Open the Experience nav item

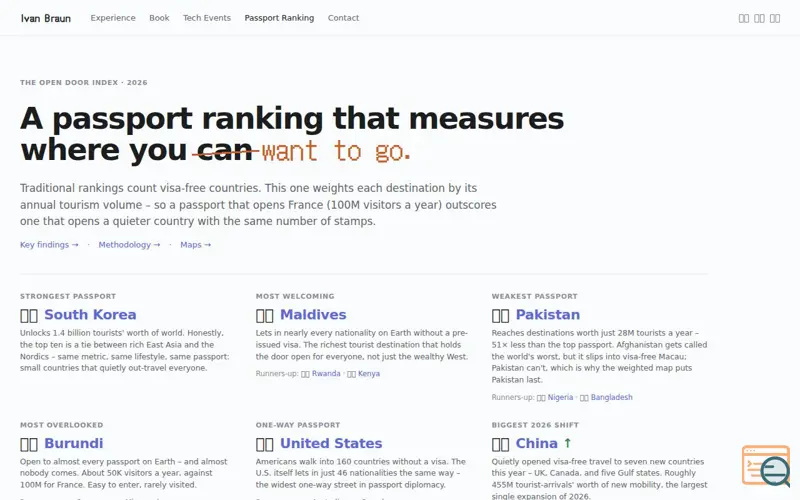pyautogui.click(x=113, y=18)
